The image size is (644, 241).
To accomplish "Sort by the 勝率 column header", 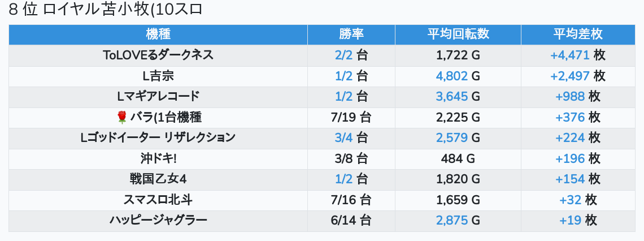I will (351, 35).
